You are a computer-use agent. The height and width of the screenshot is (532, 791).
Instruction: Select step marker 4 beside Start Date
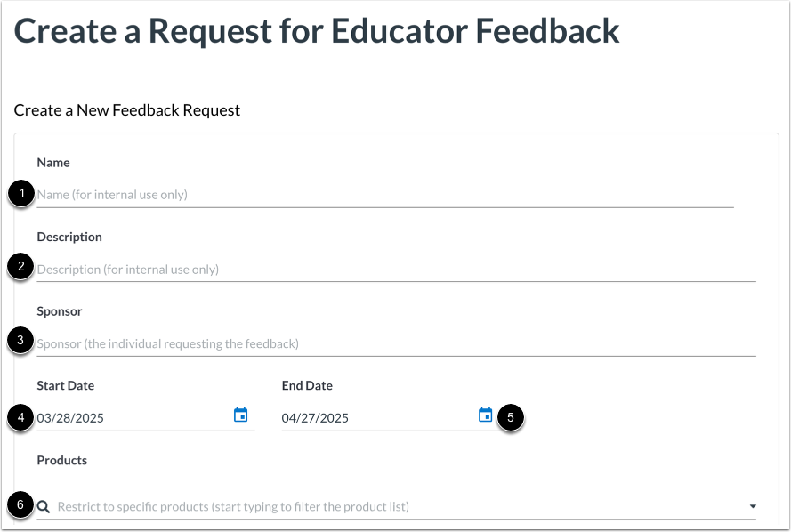tap(19, 417)
